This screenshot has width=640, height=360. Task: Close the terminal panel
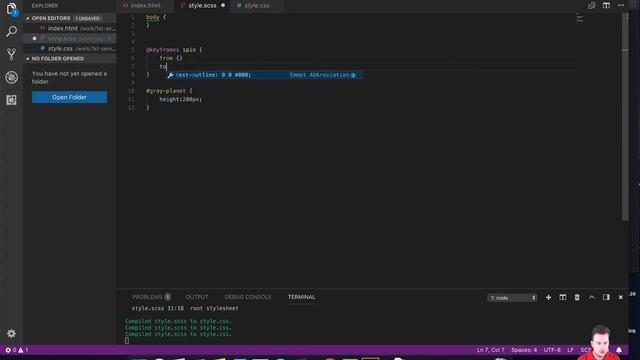point(621,298)
